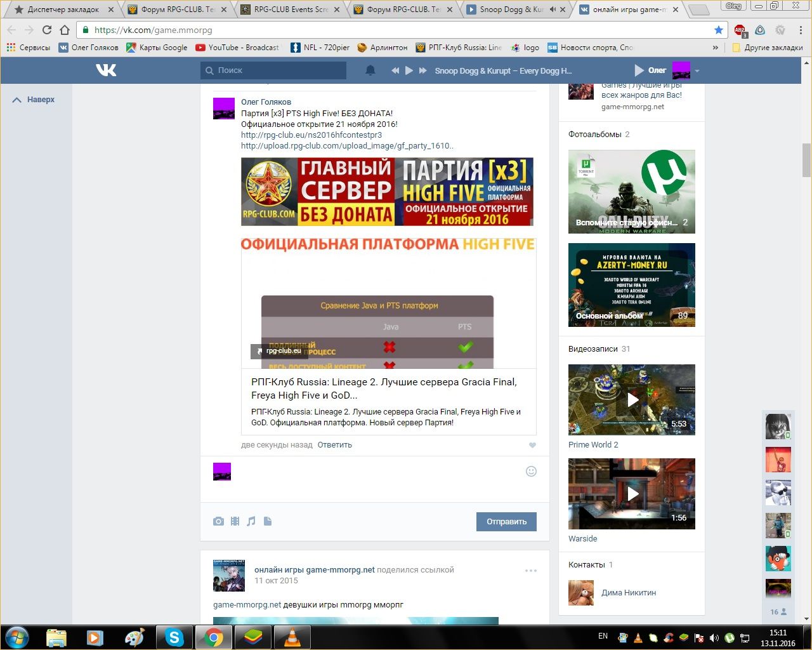The height and width of the screenshot is (650, 812).
Task: Open the РПГ-Клуб Russia link preview title
Action: (x=384, y=388)
